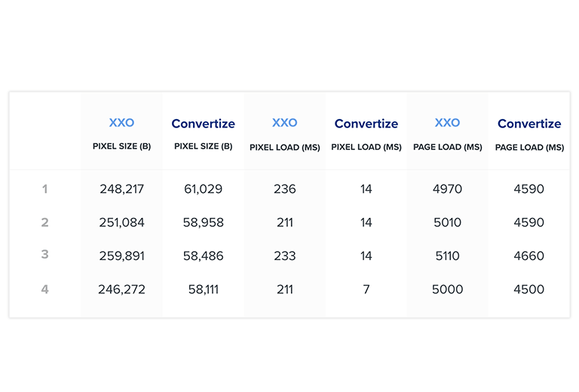Click the Convertize logo above PIXEL SIZE (B)
This screenshot has width=579, height=392.
pyautogui.click(x=203, y=124)
